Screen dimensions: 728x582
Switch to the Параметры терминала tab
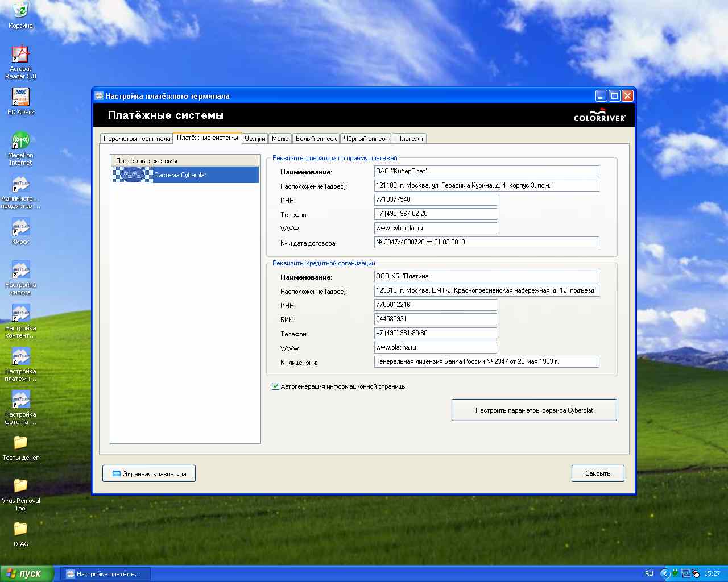[136, 139]
